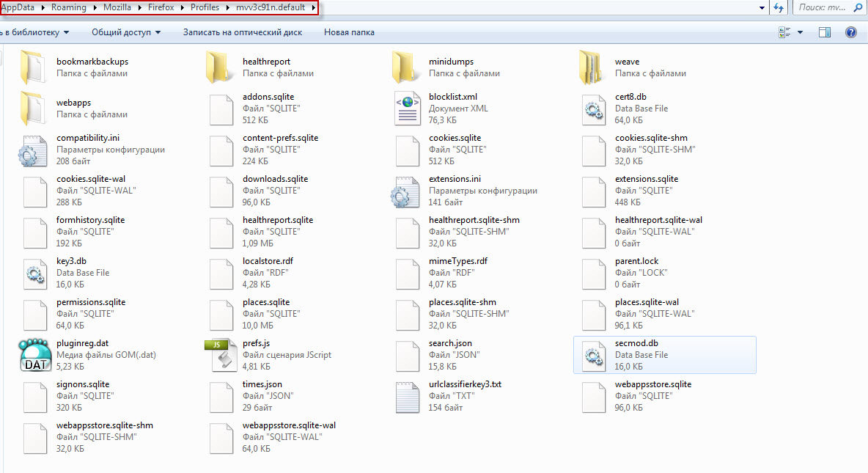Select file name content-prefs.sqlite
The height and width of the screenshot is (473, 868).
[280, 138]
